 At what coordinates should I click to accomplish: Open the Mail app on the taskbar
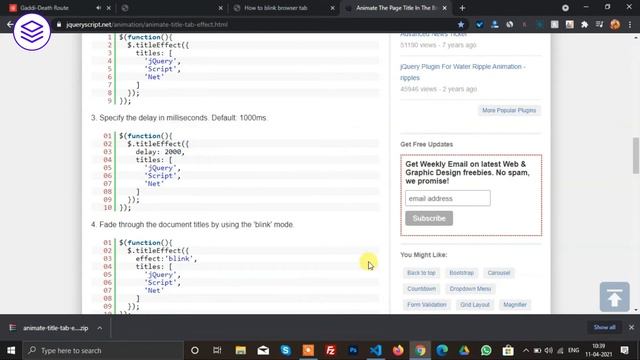point(263,350)
